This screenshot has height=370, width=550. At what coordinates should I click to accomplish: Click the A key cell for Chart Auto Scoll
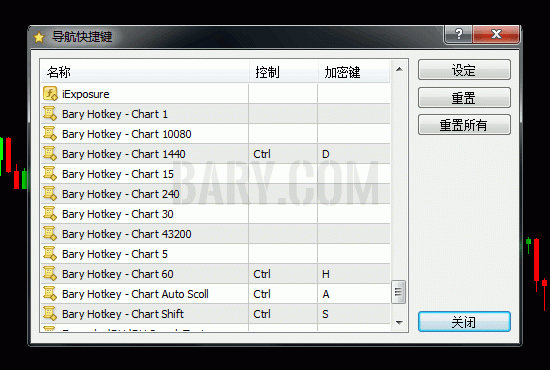point(354,294)
